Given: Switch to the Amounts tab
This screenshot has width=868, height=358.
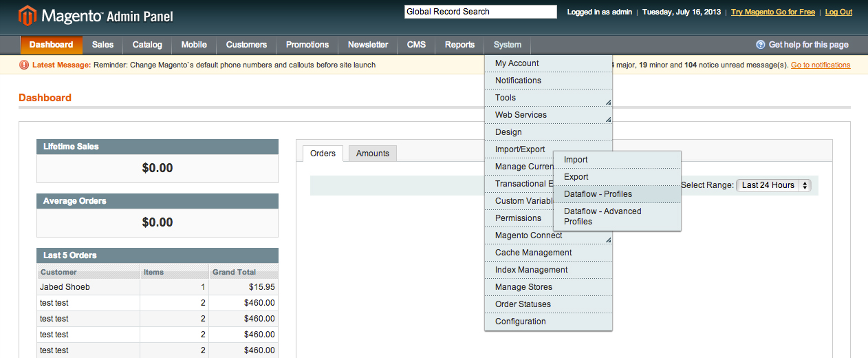Looking at the screenshot, I should (373, 154).
